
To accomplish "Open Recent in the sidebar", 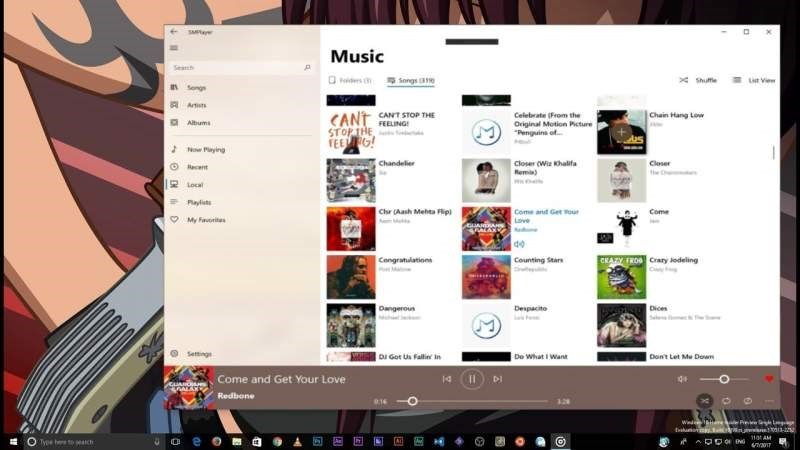I will click(197, 167).
